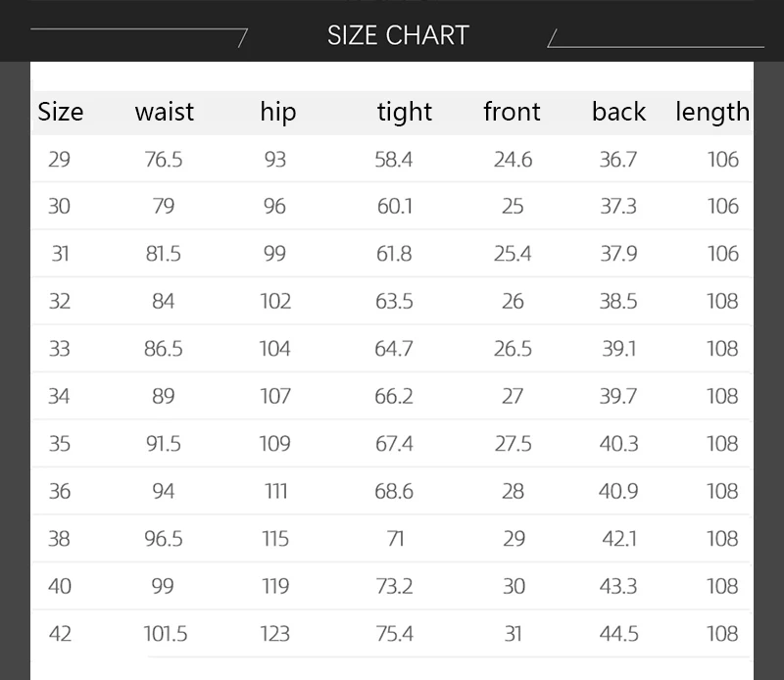The width and height of the screenshot is (784, 680).
Task: Click the tight column header
Action: pyautogui.click(x=405, y=112)
